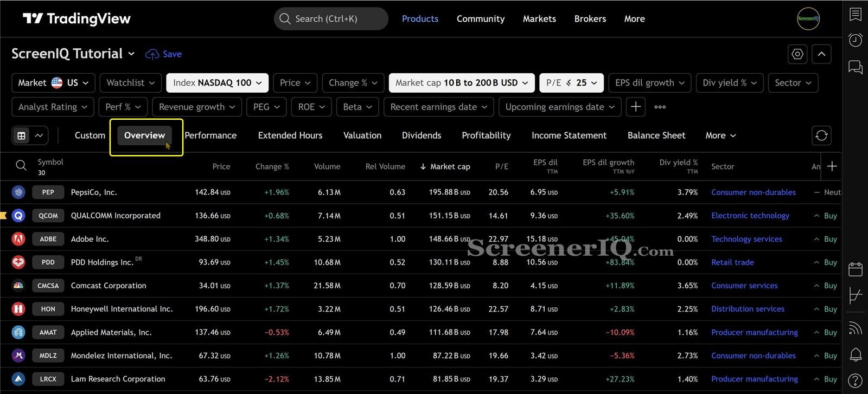This screenshot has width=868, height=394.
Task: Click Mondelez International, Inc. row name
Action: pyautogui.click(x=122, y=356)
